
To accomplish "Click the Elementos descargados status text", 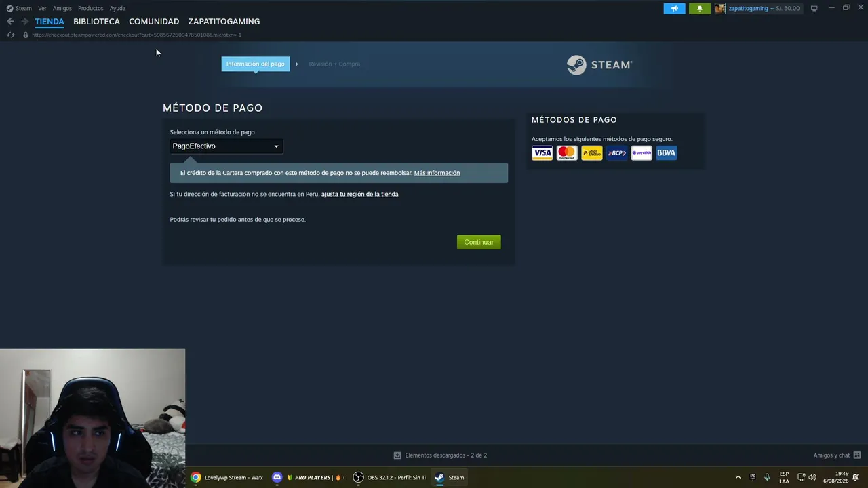I will tap(446, 455).
